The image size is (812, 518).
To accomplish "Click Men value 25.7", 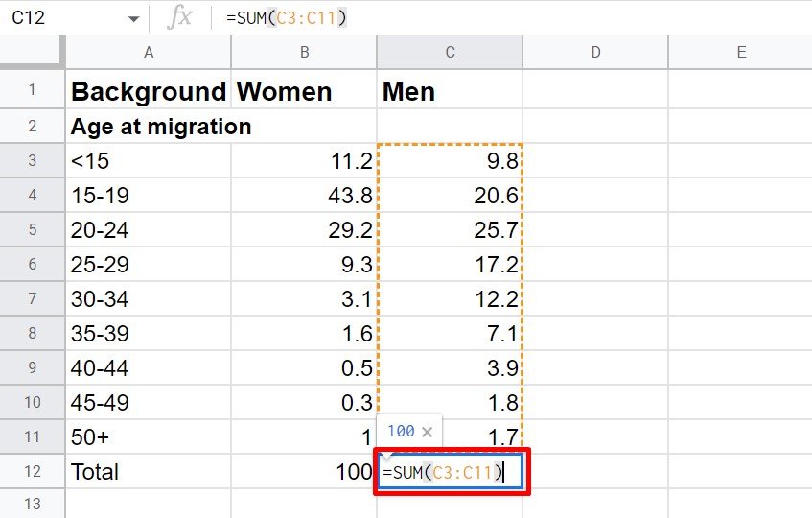I will pos(450,229).
